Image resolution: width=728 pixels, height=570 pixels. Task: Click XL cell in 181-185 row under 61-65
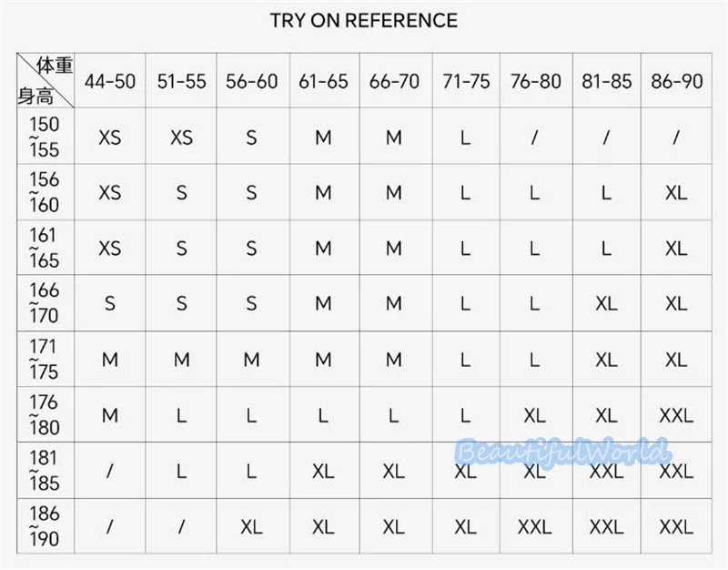(x=323, y=472)
